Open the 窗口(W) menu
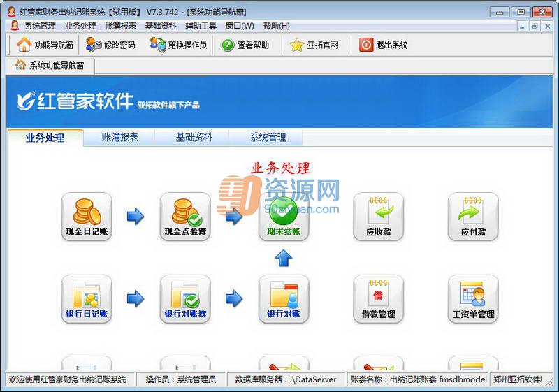The height and width of the screenshot is (392, 559). click(240, 26)
